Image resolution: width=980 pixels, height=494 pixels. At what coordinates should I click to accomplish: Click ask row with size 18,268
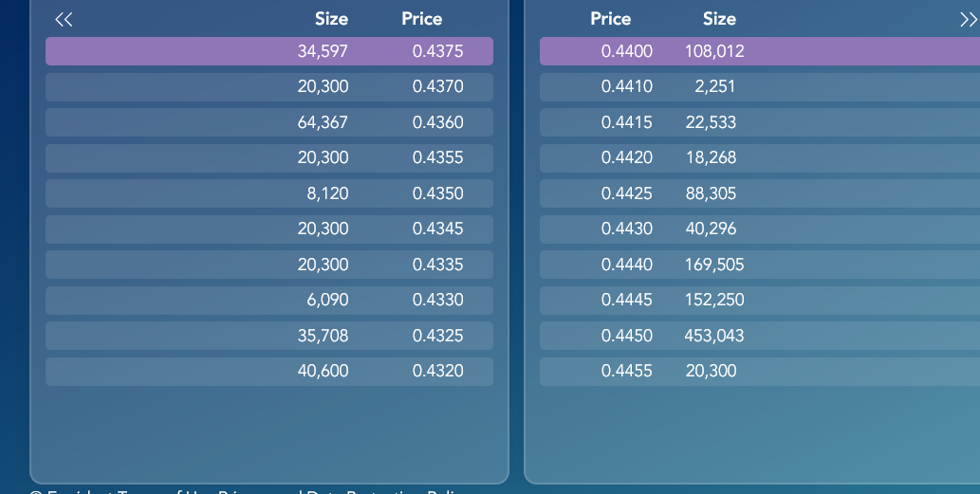(760, 158)
